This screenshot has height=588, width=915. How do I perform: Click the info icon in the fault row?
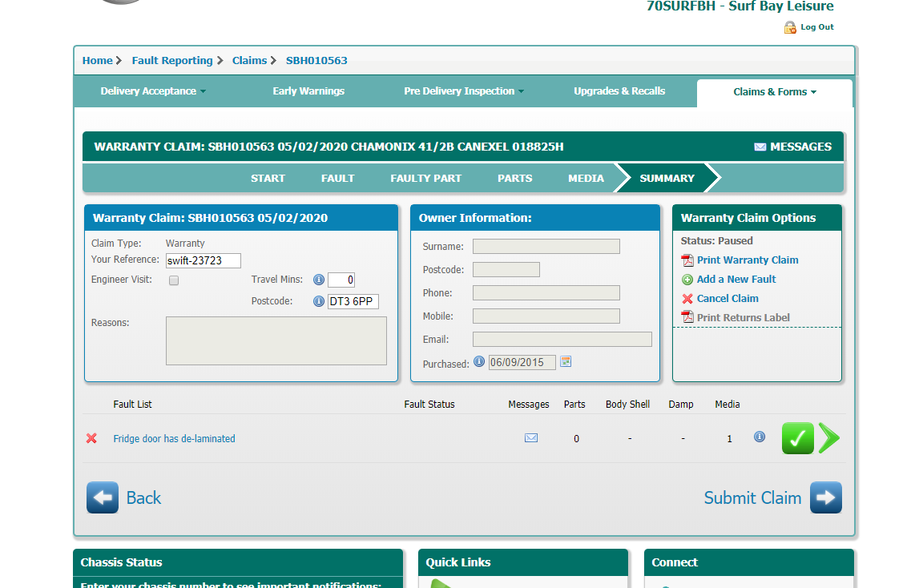760,437
